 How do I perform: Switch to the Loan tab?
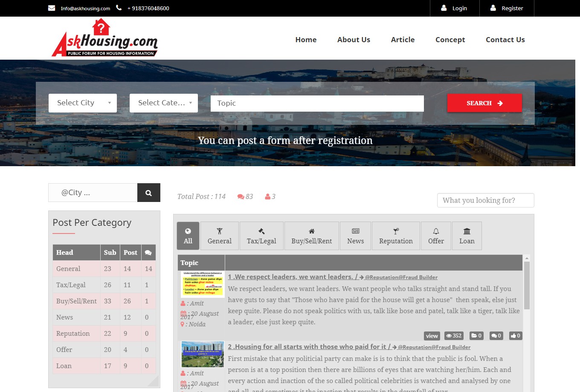coord(467,236)
